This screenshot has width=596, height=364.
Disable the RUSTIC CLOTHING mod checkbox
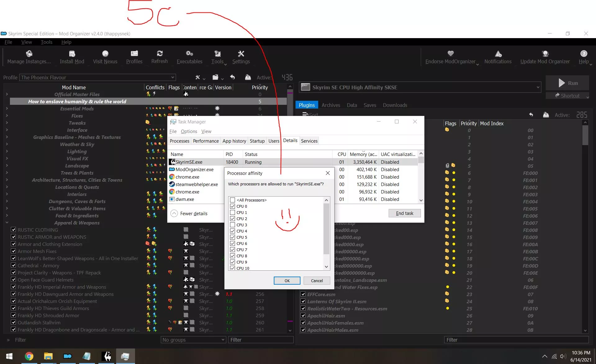click(13, 230)
